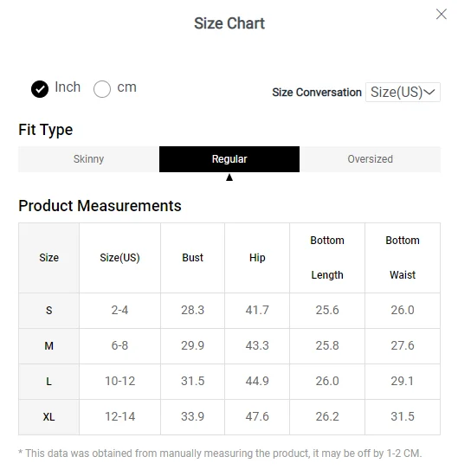Click the Size(US) column header

[119, 258]
